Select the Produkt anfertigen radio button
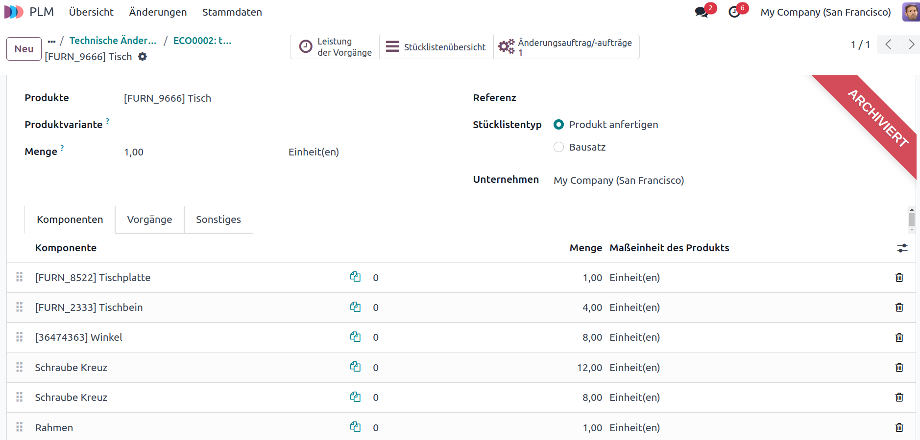The height and width of the screenshot is (440, 920). [x=559, y=124]
